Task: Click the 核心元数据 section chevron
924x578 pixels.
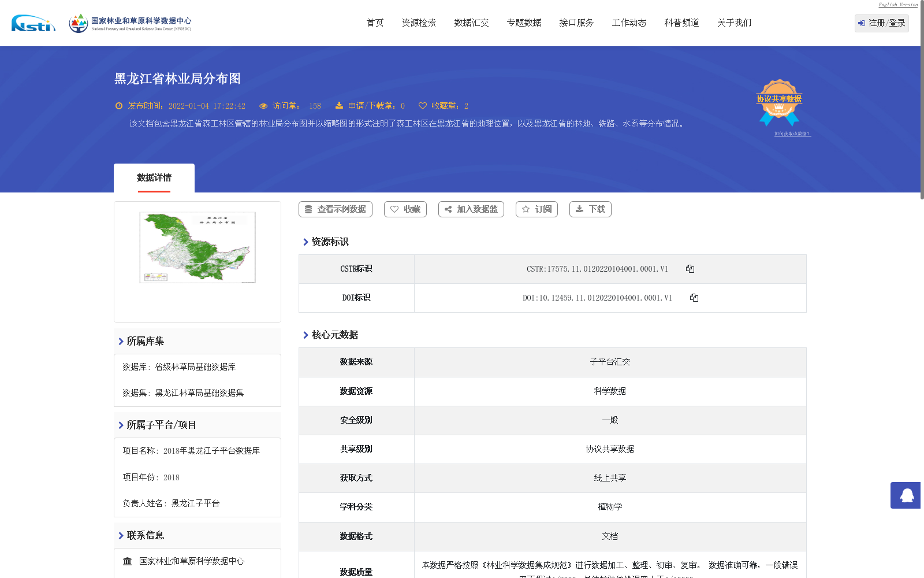Action: pos(305,335)
